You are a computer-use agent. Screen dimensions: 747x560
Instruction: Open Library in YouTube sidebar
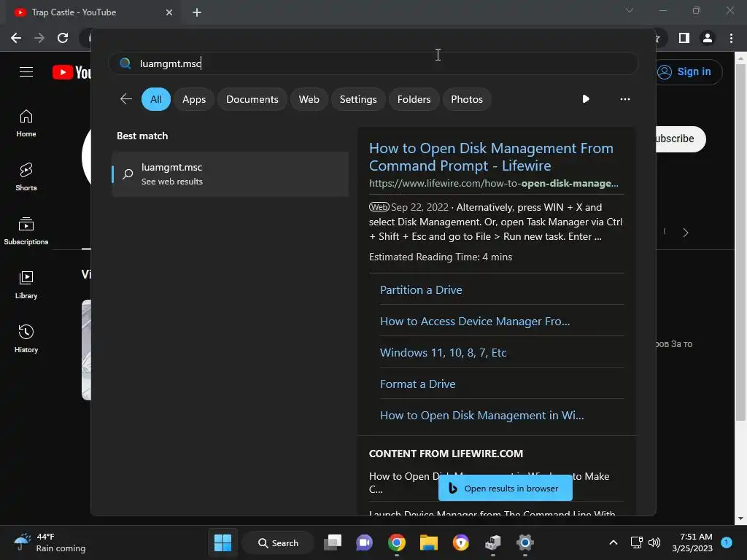(x=26, y=285)
